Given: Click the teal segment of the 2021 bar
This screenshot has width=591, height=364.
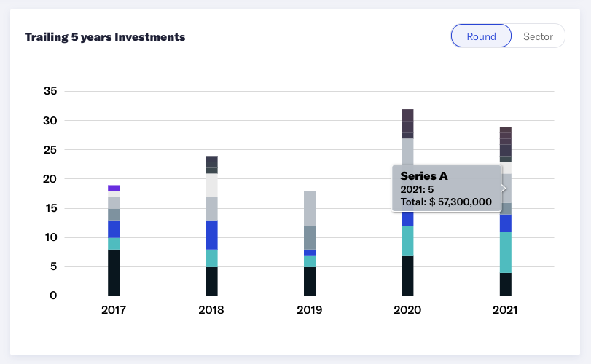Looking at the screenshot, I should [506, 253].
